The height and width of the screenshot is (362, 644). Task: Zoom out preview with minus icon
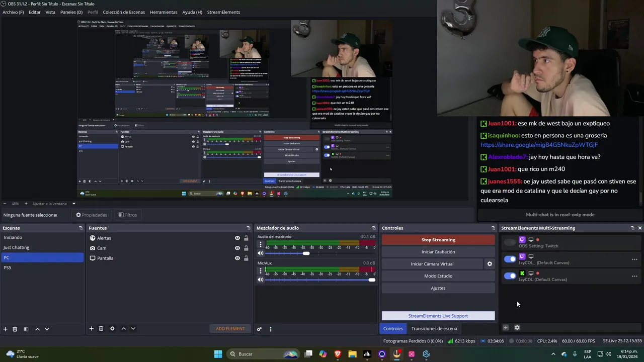click(x=6, y=204)
